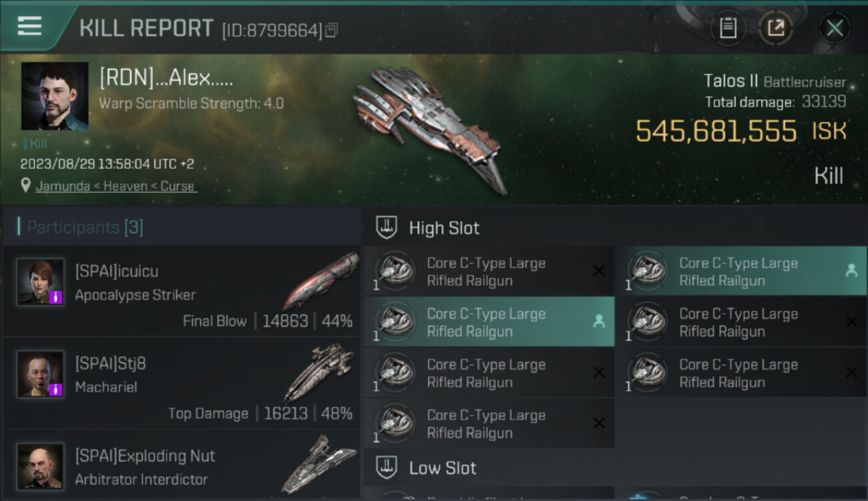The width and height of the screenshot is (868, 501).
Task: Select the highlighted railgun in left column
Action: coord(489,323)
